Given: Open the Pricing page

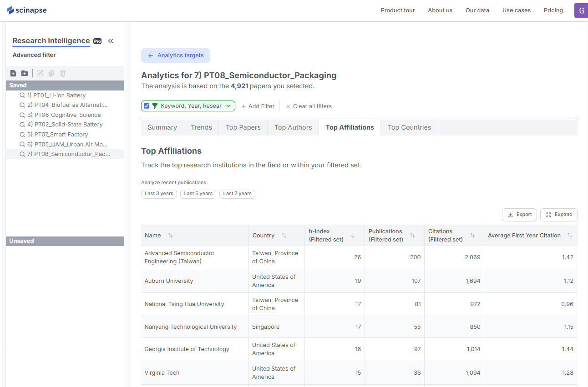Looking at the screenshot, I should (553, 10).
